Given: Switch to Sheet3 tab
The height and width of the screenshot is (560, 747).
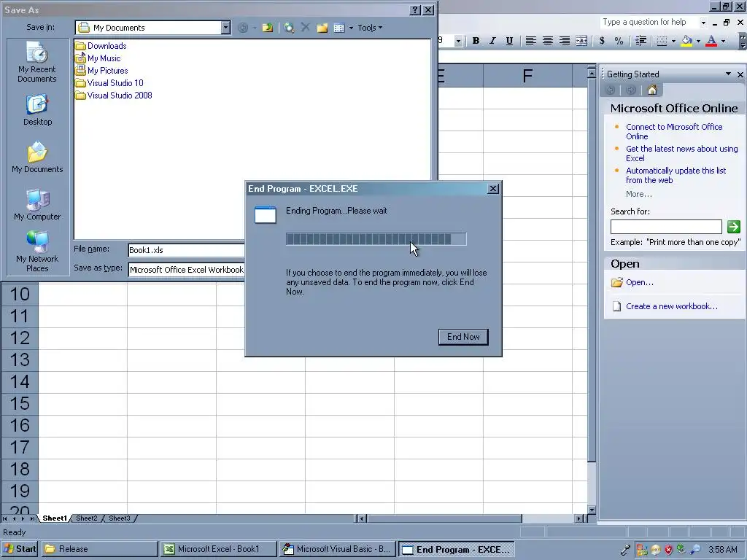Looking at the screenshot, I should [119, 518].
